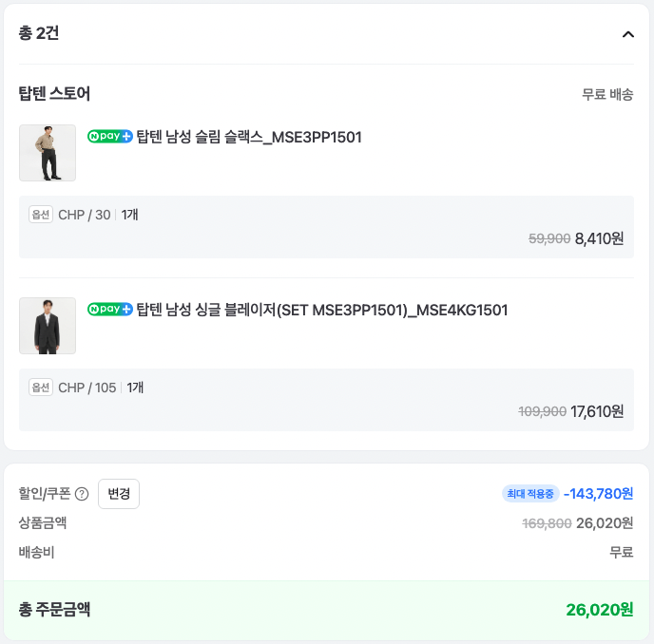Open 탑텐 남성 슬림 슬랙스 product link

coord(249,137)
